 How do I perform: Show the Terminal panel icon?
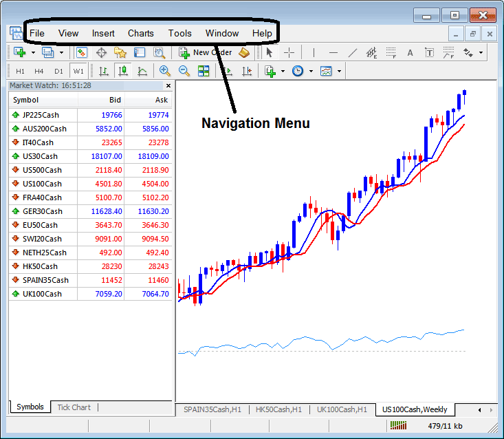[x=140, y=52]
